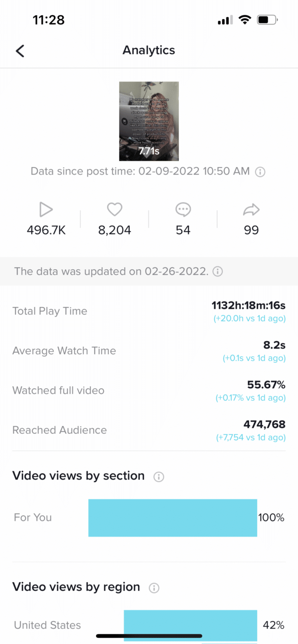Tap the 496.7K views count
The width and height of the screenshot is (298, 644).
[46, 230]
